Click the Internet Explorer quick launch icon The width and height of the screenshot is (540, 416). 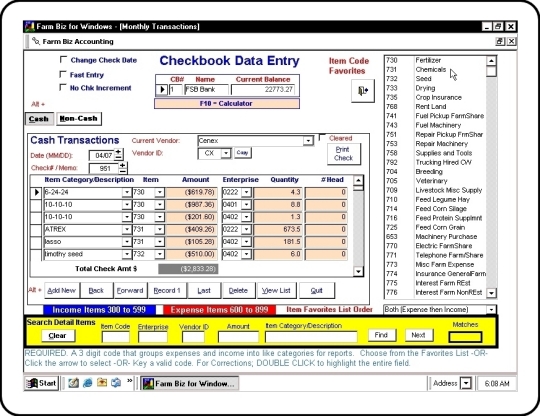click(87, 383)
